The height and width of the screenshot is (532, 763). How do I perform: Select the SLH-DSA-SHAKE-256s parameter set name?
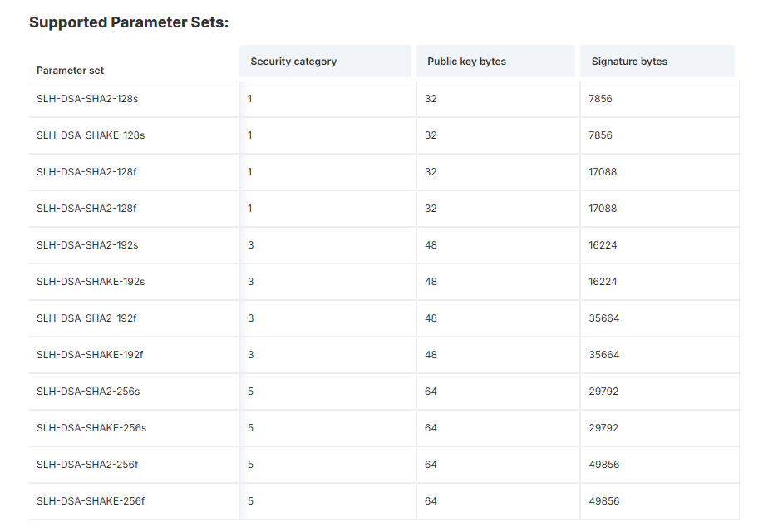[x=91, y=427]
